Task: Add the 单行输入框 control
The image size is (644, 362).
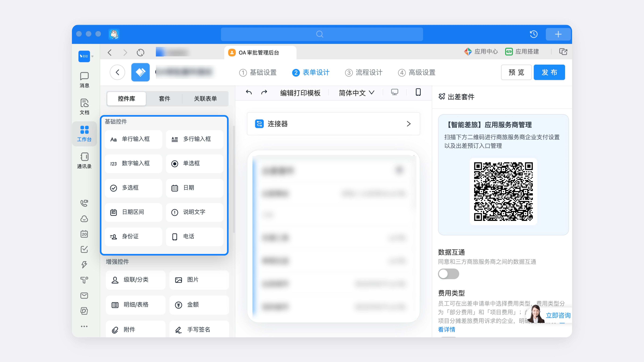Action: (x=133, y=139)
